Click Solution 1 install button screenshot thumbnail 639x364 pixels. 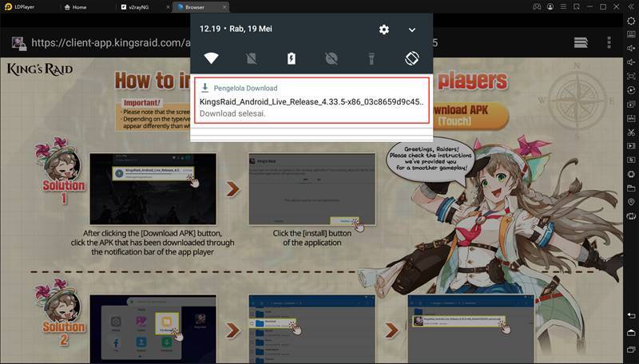coord(312,189)
